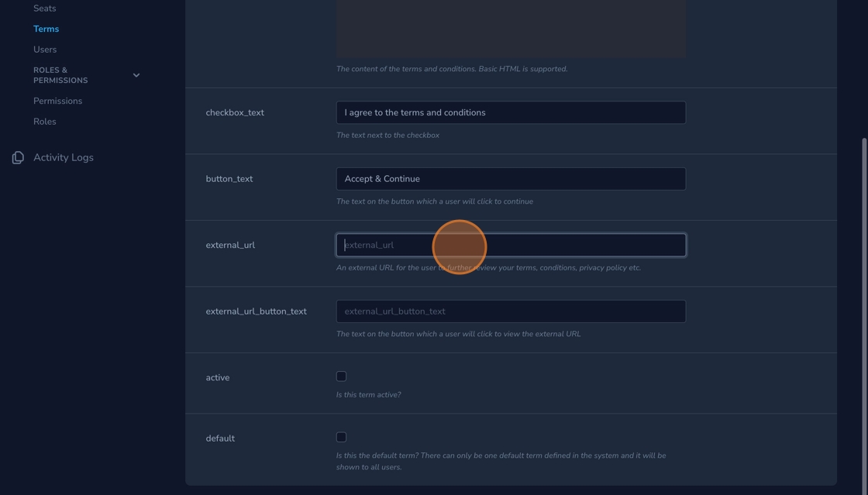Open the Roles sidebar link
The width and height of the screenshot is (868, 495).
tap(44, 122)
